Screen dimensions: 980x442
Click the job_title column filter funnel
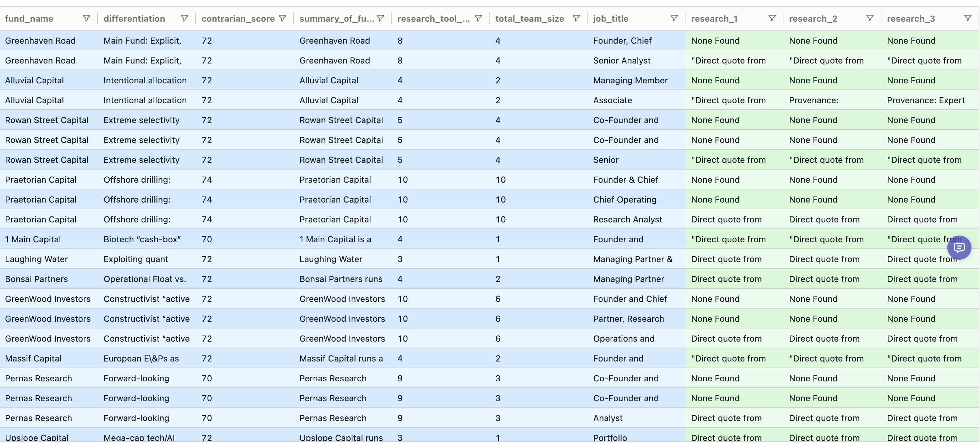click(674, 18)
